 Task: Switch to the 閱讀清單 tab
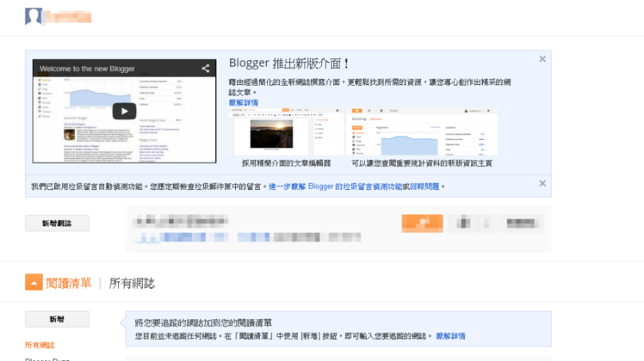(x=69, y=283)
